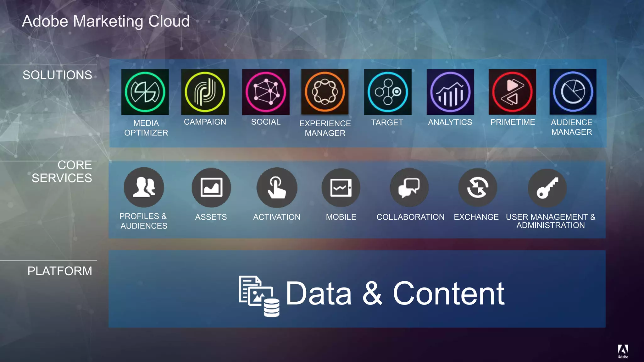Click the ASSETS label text
The image size is (644, 362).
pyautogui.click(x=211, y=217)
